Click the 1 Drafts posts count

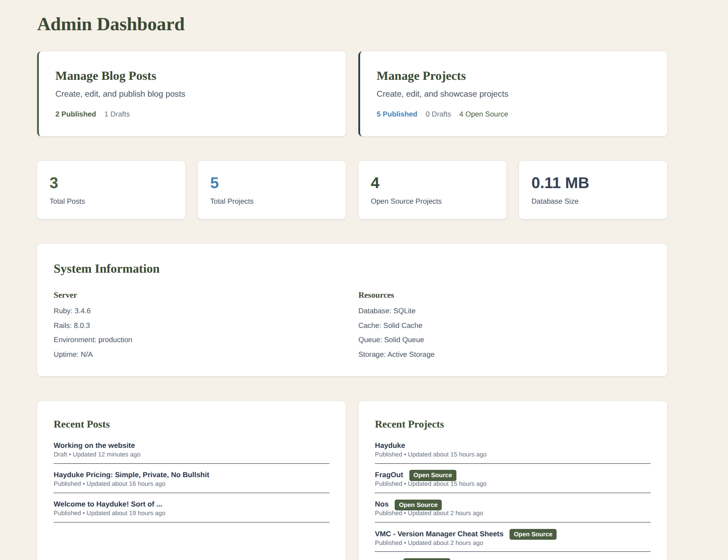coord(117,114)
